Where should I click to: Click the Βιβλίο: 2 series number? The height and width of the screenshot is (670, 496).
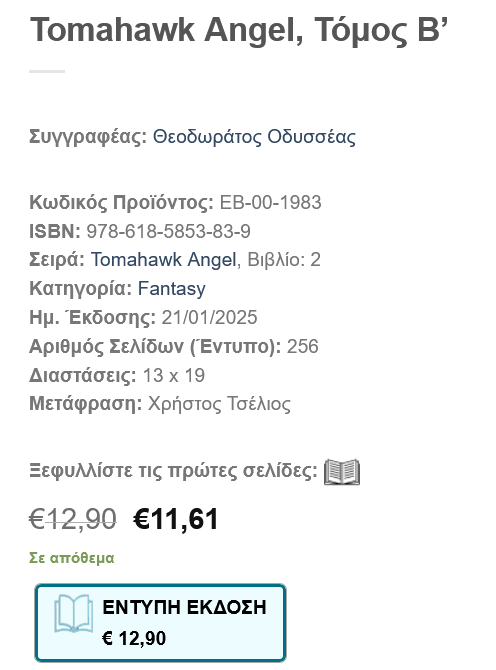[x=284, y=260]
